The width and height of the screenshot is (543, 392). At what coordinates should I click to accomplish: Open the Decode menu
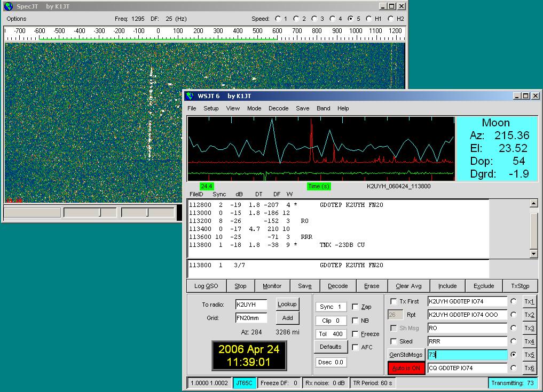[x=278, y=108]
